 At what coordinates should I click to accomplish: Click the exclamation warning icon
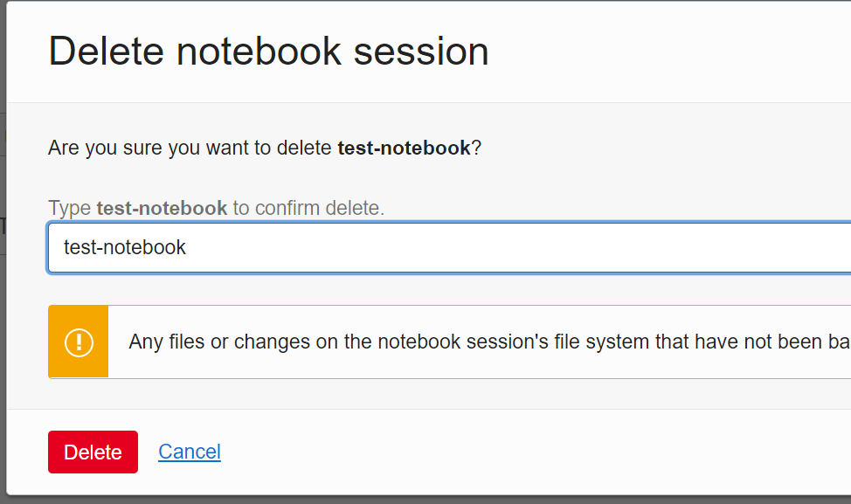pyautogui.click(x=79, y=342)
